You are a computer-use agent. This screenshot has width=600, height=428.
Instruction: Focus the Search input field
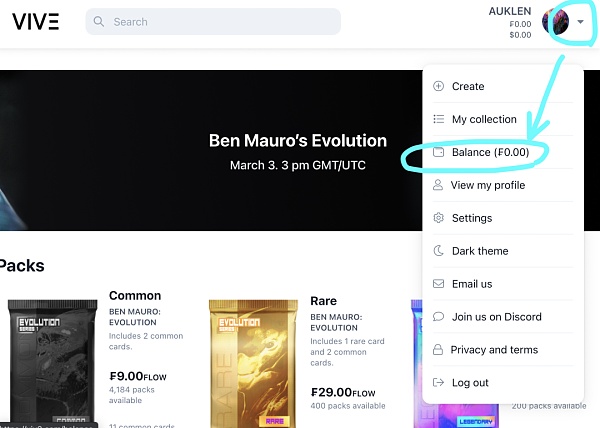click(213, 21)
